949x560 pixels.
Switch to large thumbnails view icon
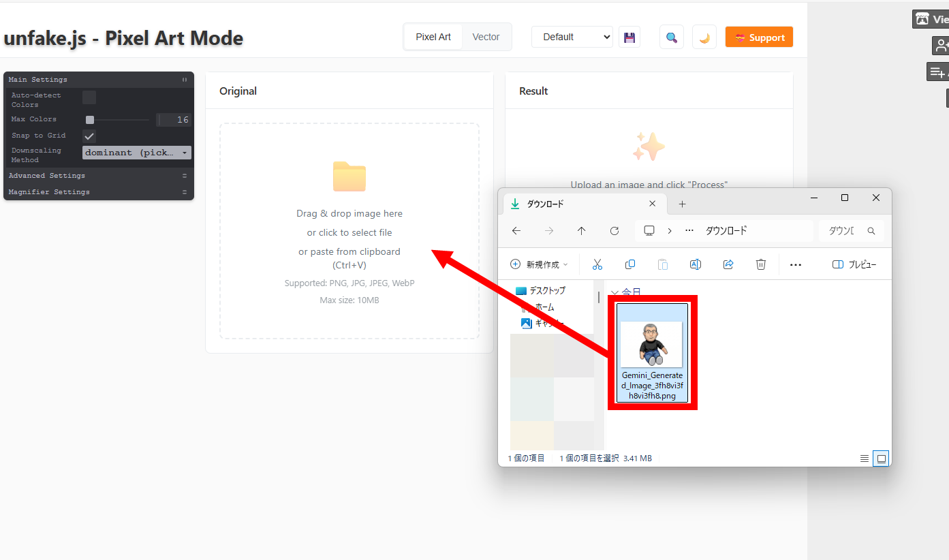(882, 458)
